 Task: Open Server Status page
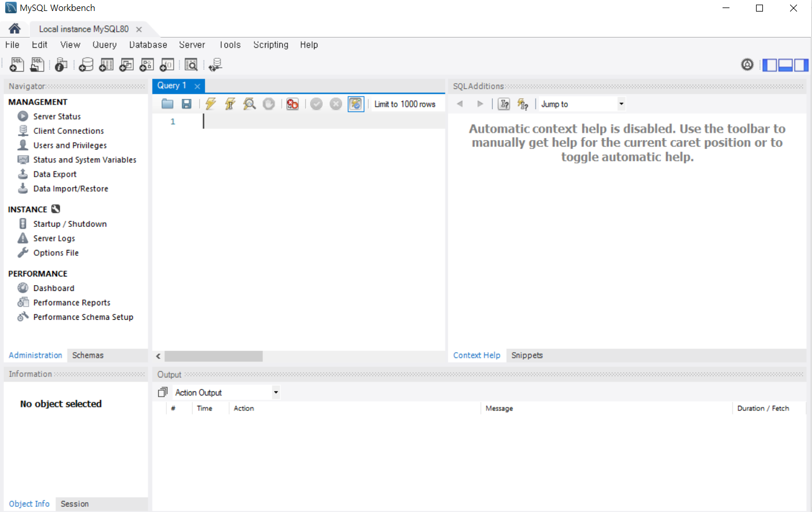(x=57, y=116)
